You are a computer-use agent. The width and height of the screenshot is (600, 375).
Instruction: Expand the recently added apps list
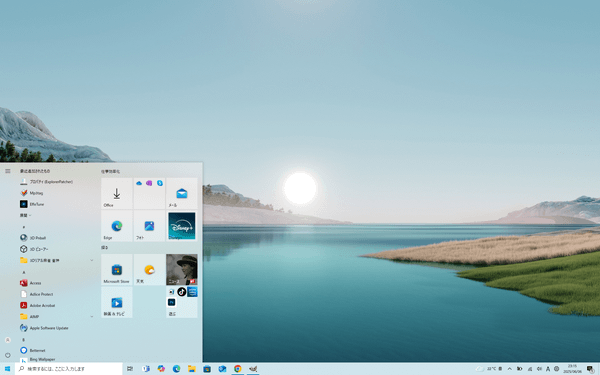click(x=26, y=215)
